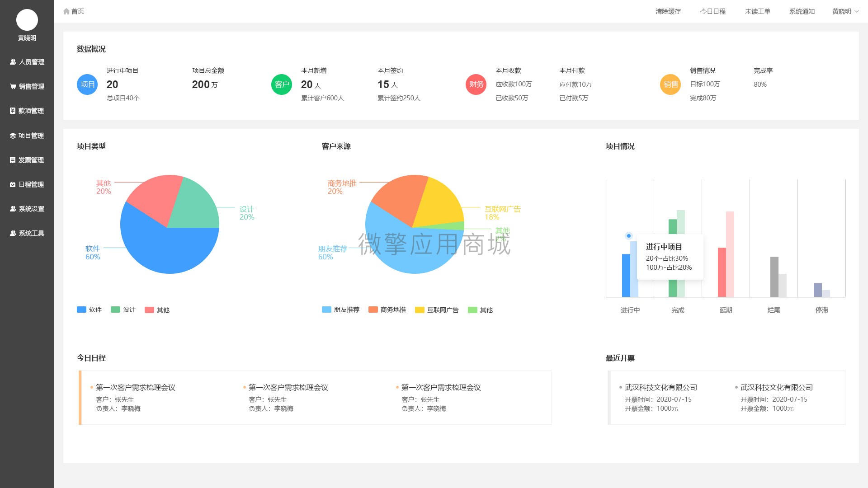Click the blue 项目 circle icon
The height and width of the screenshot is (488, 868).
tap(87, 84)
